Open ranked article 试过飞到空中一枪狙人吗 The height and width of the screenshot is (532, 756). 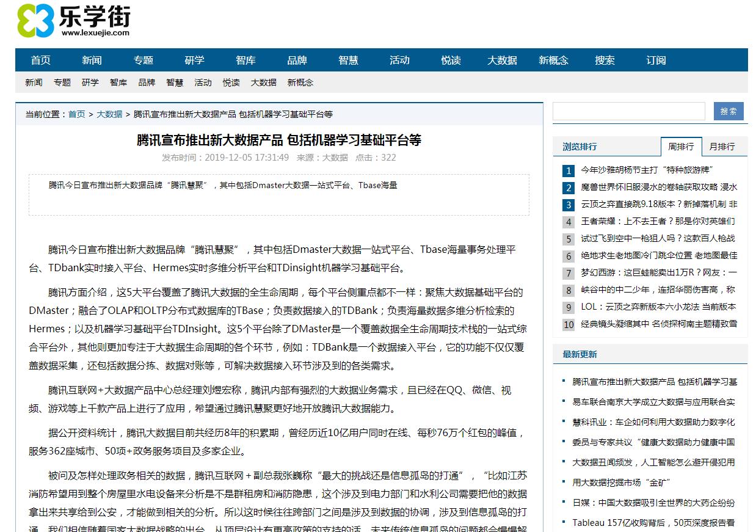(x=658, y=239)
